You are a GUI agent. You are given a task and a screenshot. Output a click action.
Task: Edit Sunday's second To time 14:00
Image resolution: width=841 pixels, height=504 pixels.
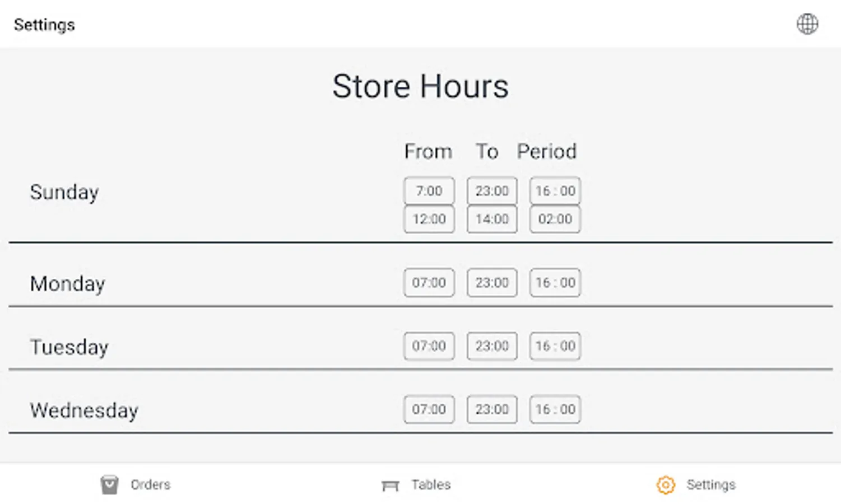point(492,219)
